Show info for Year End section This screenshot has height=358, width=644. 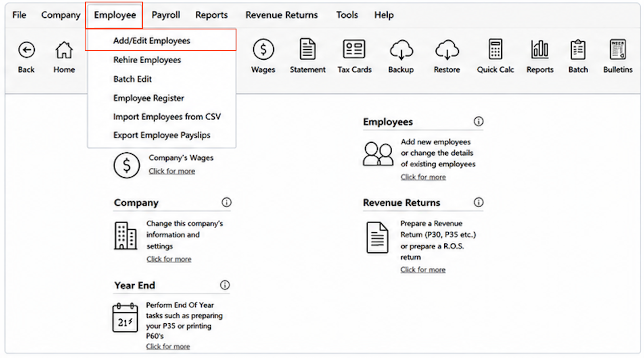(225, 285)
